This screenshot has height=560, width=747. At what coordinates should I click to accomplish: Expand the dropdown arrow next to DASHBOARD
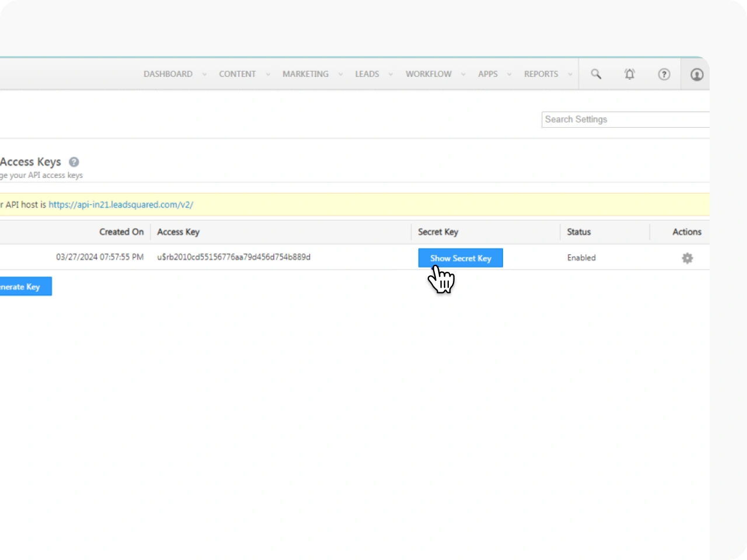(x=204, y=75)
